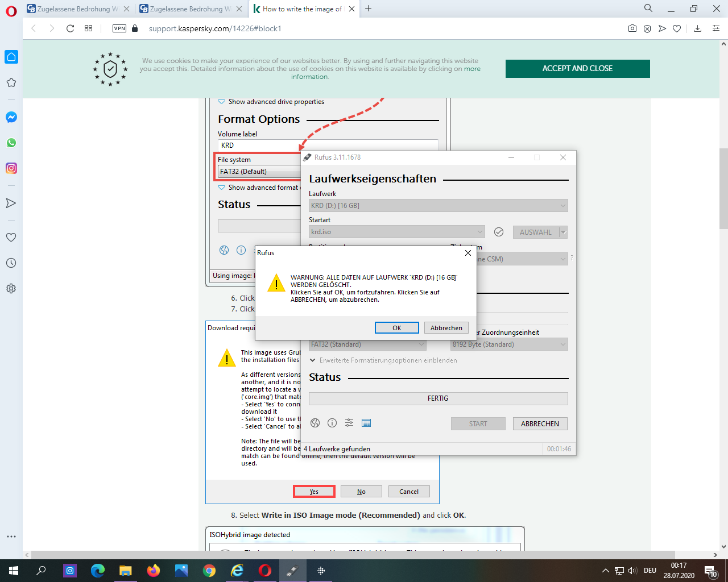This screenshot has height=582, width=728.
Task: Open the Speed Dial start page grid icon
Action: pos(88,28)
